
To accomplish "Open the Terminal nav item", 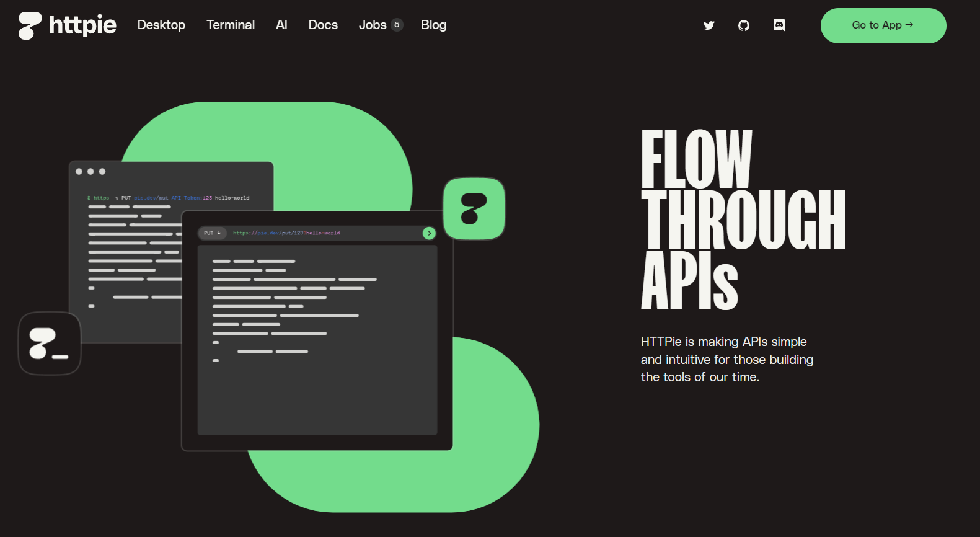I will click(x=231, y=25).
